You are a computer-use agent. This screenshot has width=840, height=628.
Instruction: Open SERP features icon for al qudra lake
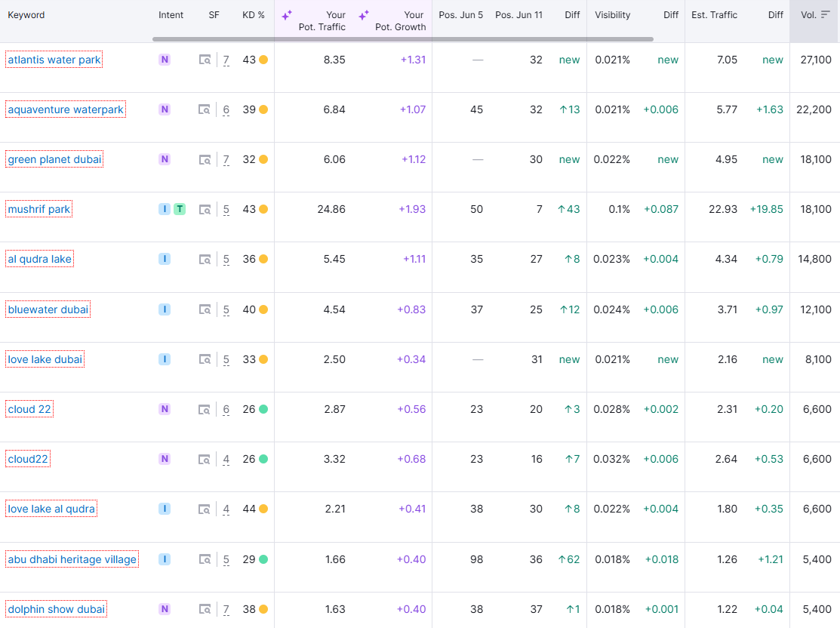click(205, 260)
